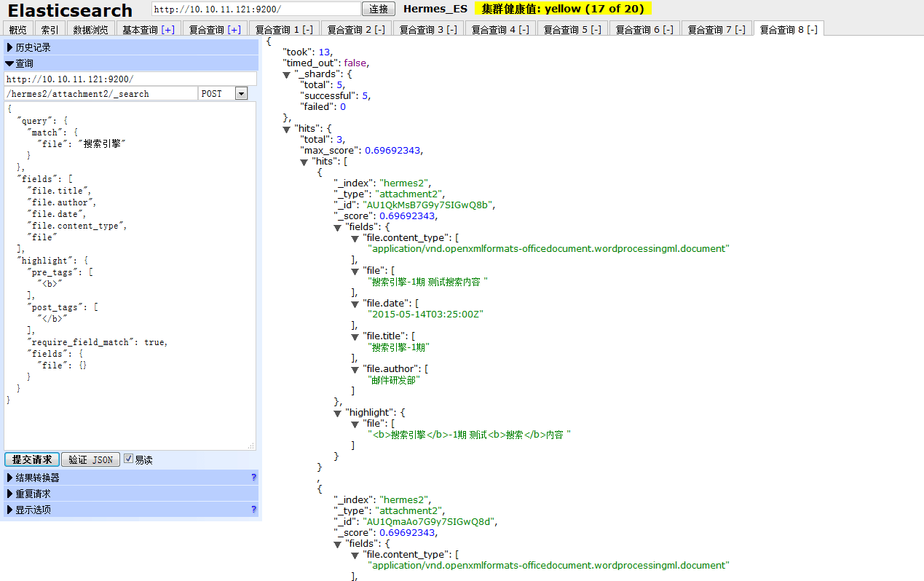Close the 复合查询 2 tab via [-]

point(379,30)
